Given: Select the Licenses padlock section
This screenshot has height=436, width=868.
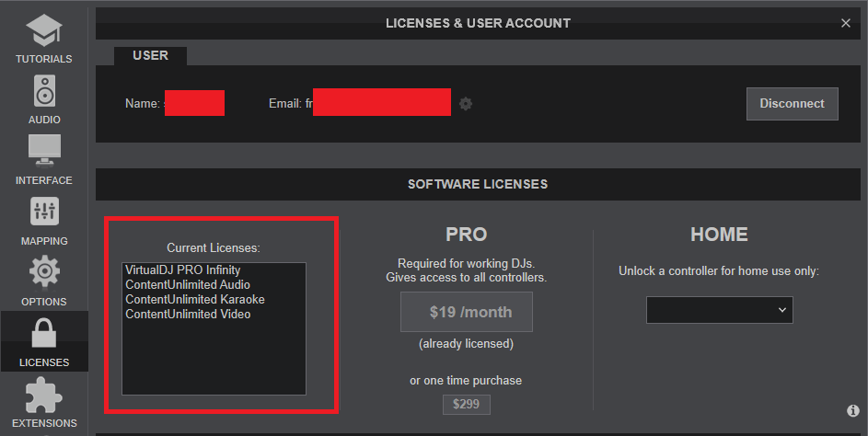Looking at the screenshot, I should (44, 341).
